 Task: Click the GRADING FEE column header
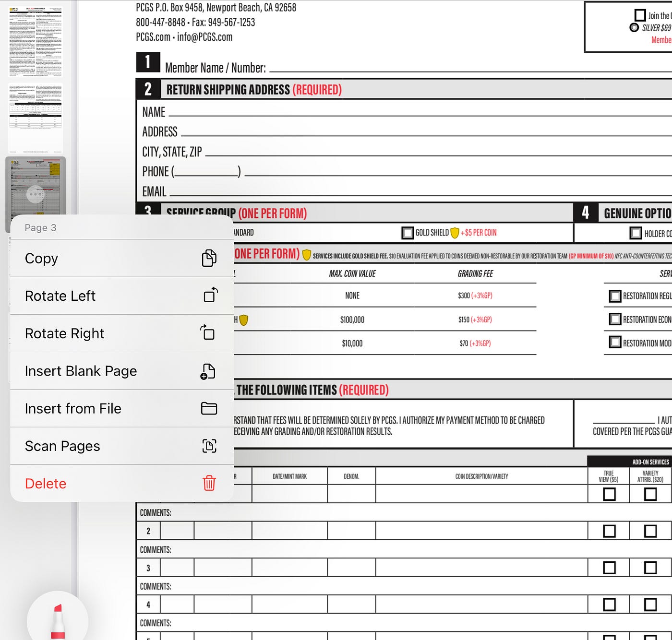coord(475,273)
